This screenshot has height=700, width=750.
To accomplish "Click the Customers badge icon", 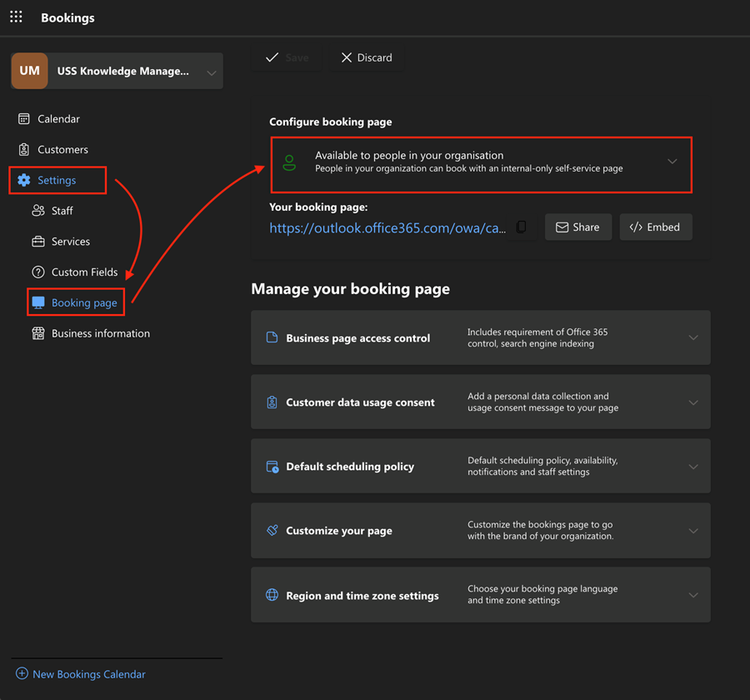I will (24, 149).
